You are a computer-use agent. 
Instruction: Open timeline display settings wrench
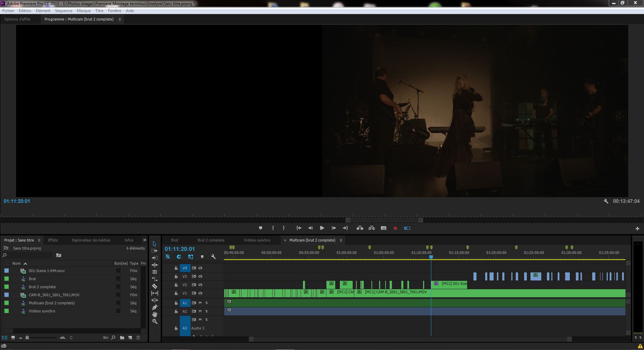(x=213, y=257)
